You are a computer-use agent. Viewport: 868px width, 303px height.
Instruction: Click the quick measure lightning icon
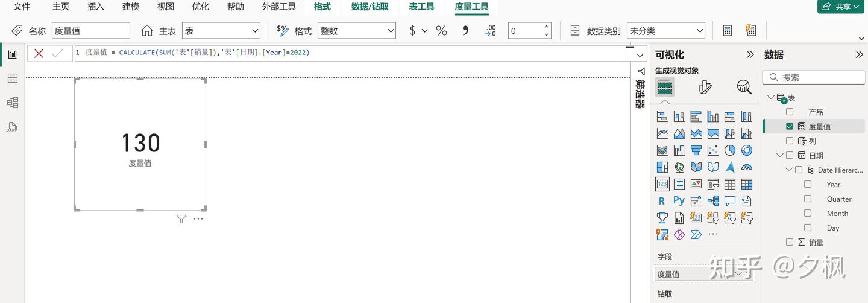click(750, 31)
